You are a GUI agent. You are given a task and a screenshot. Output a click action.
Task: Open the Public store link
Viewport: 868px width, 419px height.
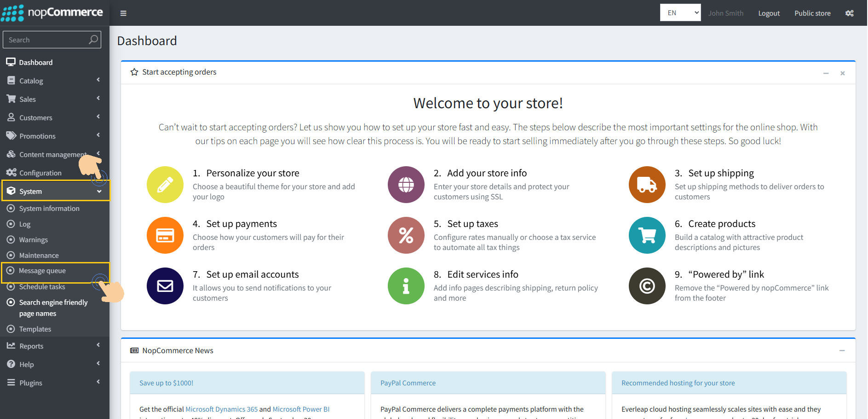tap(812, 13)
